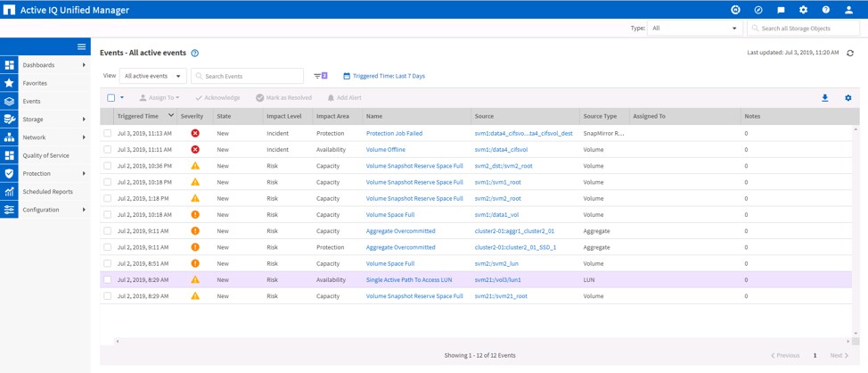Open the Type 'All' dropdown
The image size is (868, 373).
coord(695,29)
